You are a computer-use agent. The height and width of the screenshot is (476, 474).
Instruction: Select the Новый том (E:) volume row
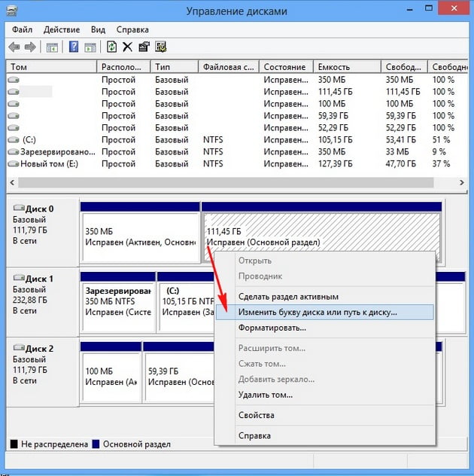coord(51,163)
